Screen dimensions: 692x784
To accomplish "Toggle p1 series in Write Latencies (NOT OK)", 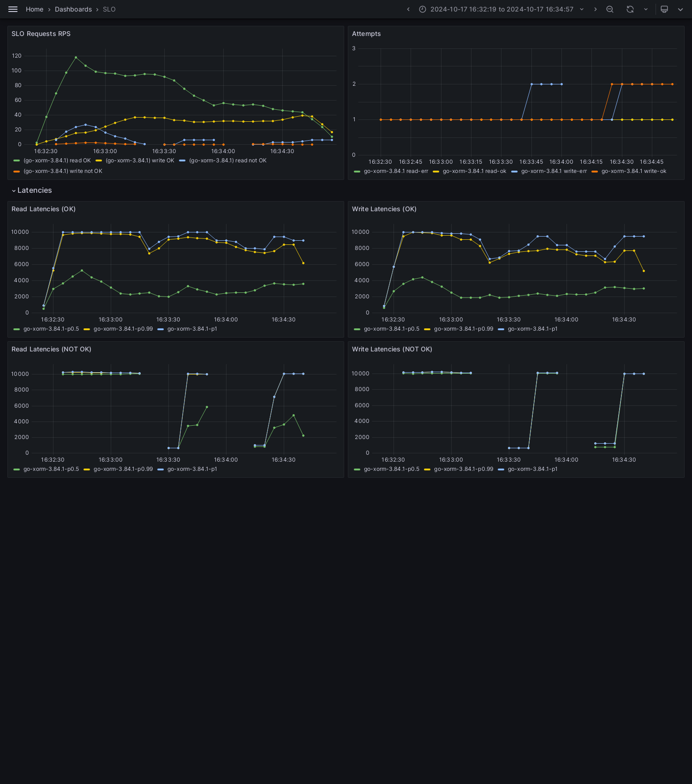I will tap(532, 469).
